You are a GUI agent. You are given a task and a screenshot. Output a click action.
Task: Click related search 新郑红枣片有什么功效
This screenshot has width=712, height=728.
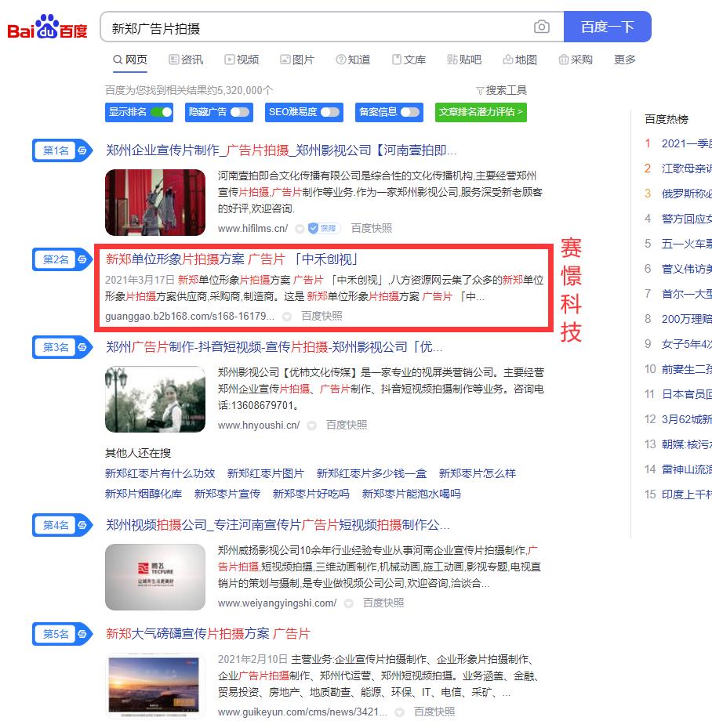pos(160,473)
